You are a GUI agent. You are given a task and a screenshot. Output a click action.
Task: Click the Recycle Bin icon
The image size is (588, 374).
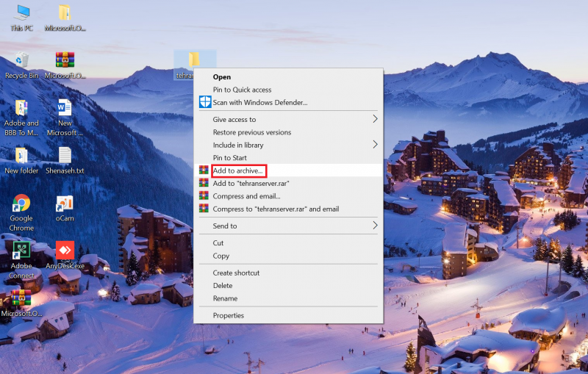21,61
